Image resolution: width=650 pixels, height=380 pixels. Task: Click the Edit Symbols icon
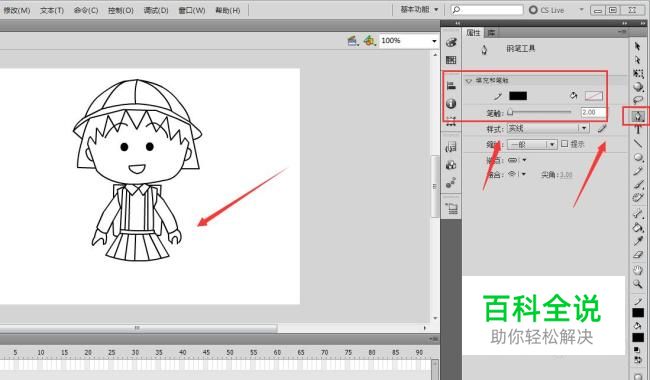(x=369, y=41)
